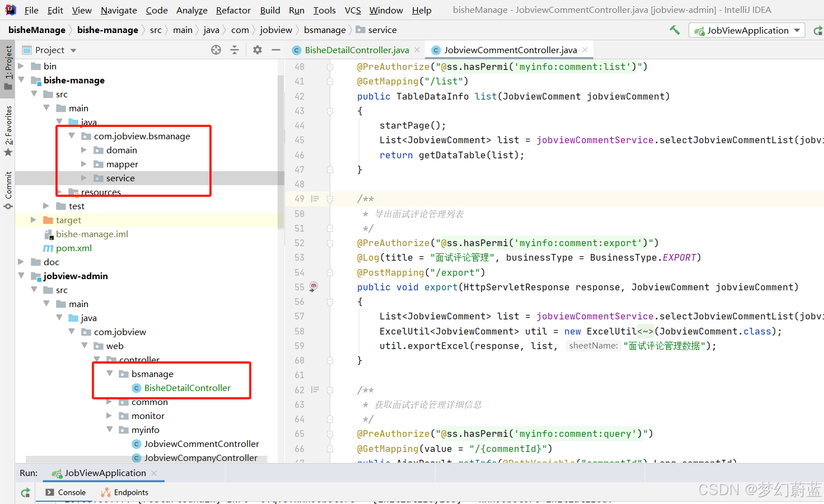This screenshot has height=504, width=824.
Task: Click the jobview breadcrumb
Action: [276, 30]
